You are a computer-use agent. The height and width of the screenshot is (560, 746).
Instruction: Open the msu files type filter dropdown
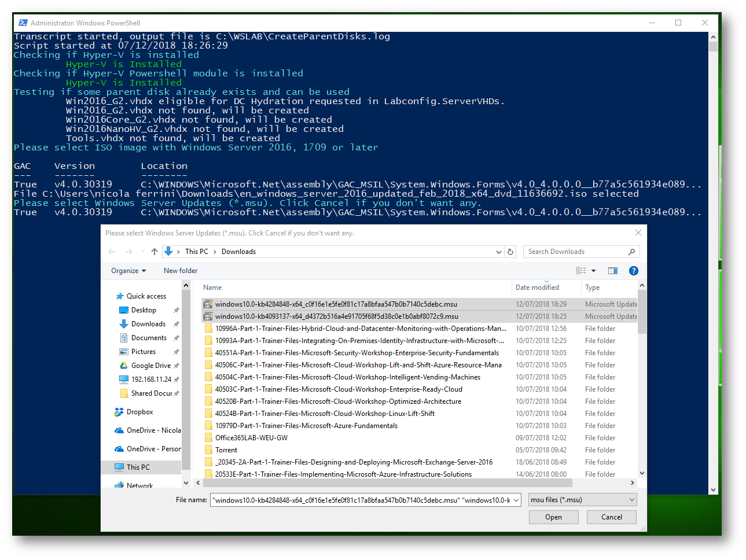pyautogui.click(x=582, y=500)
